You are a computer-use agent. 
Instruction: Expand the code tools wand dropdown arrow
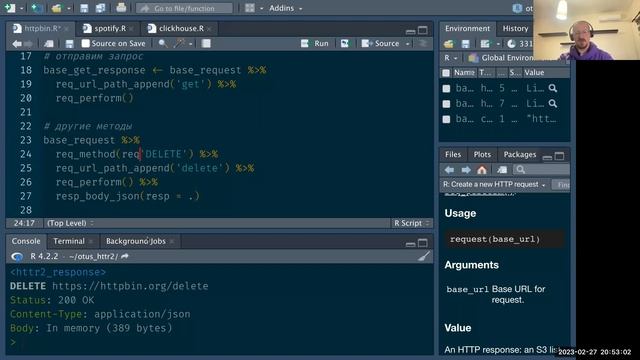tap(191, 44)
